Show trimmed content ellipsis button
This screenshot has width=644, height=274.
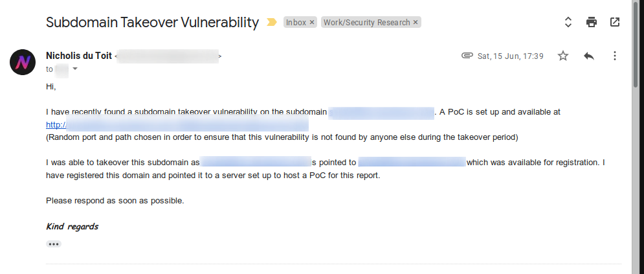pyautogui.click(x=53, y=244)
